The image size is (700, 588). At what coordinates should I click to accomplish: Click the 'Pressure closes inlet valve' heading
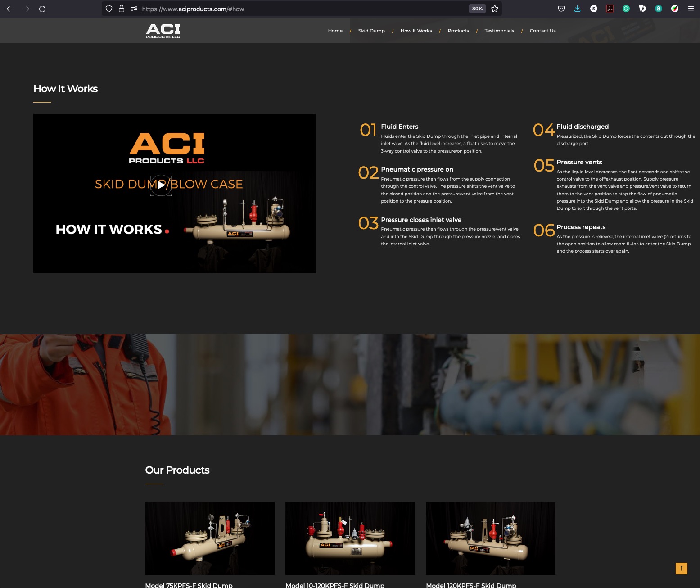[x=421, y=220]
